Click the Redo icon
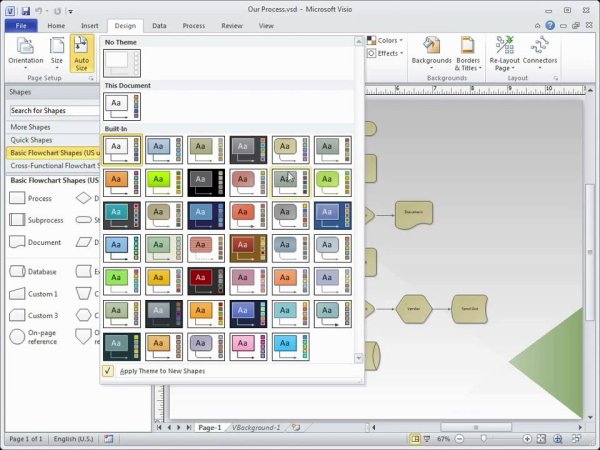This screenshot has width=600, height=450. click(x=57, y=11)
